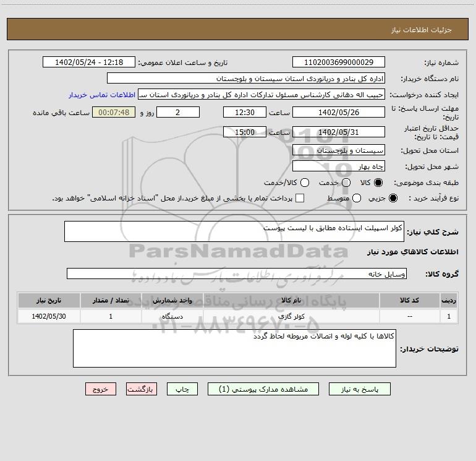Click announcement date field 1402/05/24 - 12:18

coord(89,62)
